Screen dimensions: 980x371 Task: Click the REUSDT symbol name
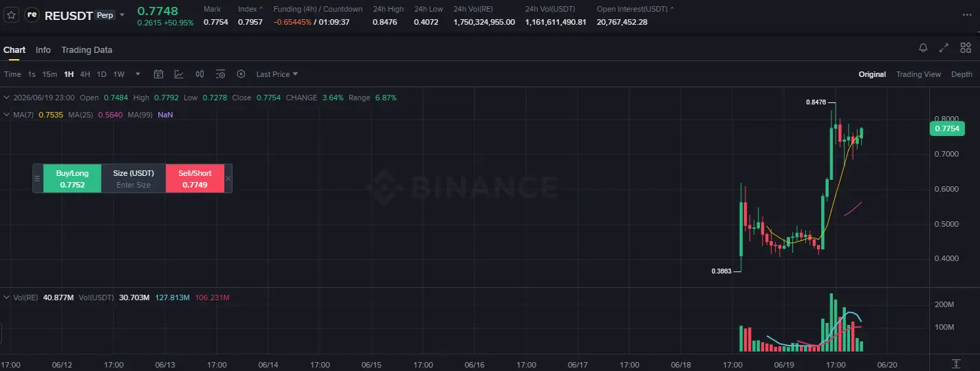pyautogui.click(x=69, y=15)
